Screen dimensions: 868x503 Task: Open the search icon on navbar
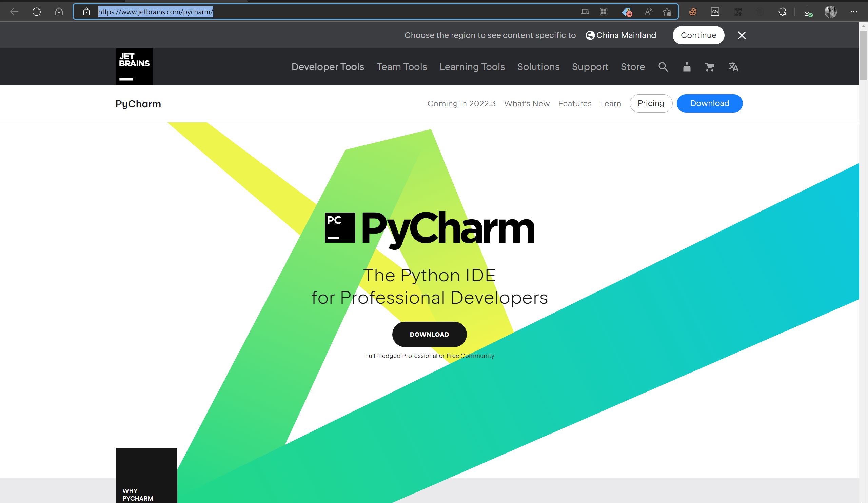click(x=663, y=66)
